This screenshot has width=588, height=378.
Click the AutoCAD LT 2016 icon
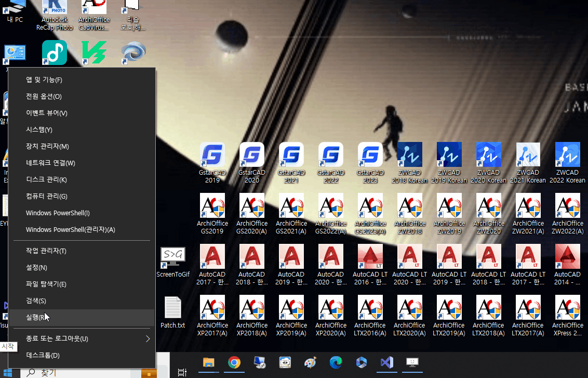(x=370, y=264)
